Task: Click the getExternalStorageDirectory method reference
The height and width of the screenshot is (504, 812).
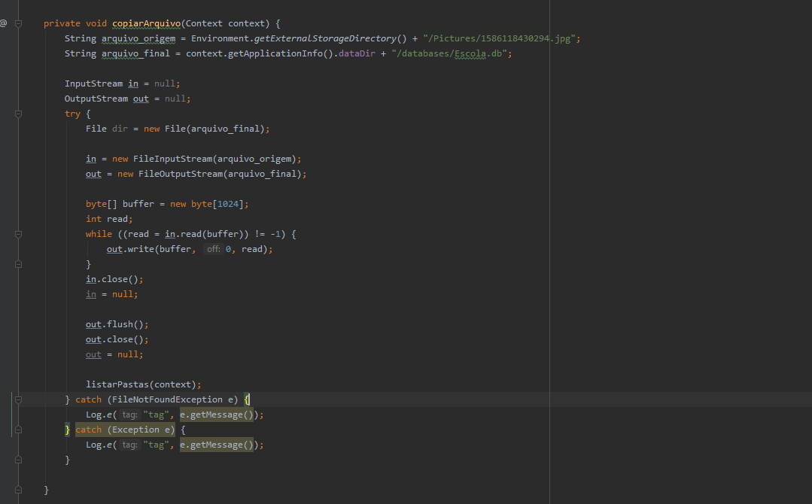Action: [x=325, y=39]
